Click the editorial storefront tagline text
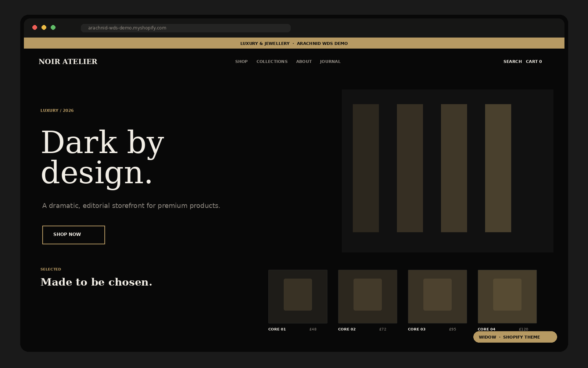Viewport: 588px width, 368px height. (x=131, y=206)
